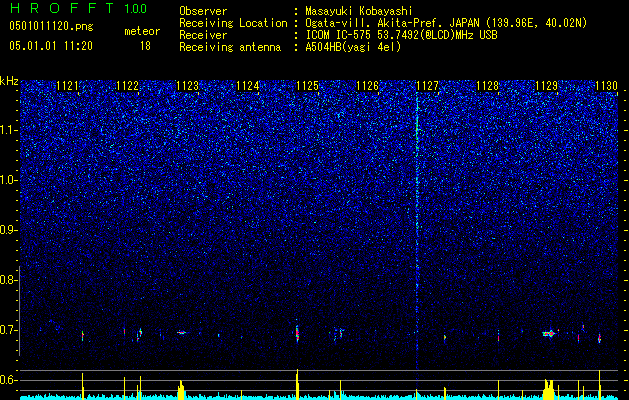Click the 0.8 kHz frequency label
629x400 pixels.
[x=8, y=280]
